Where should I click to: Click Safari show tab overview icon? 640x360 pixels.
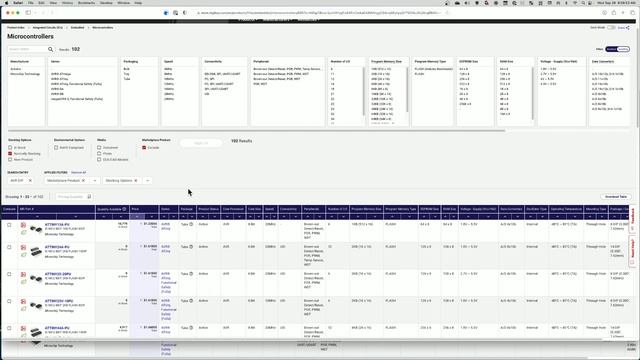633,13
